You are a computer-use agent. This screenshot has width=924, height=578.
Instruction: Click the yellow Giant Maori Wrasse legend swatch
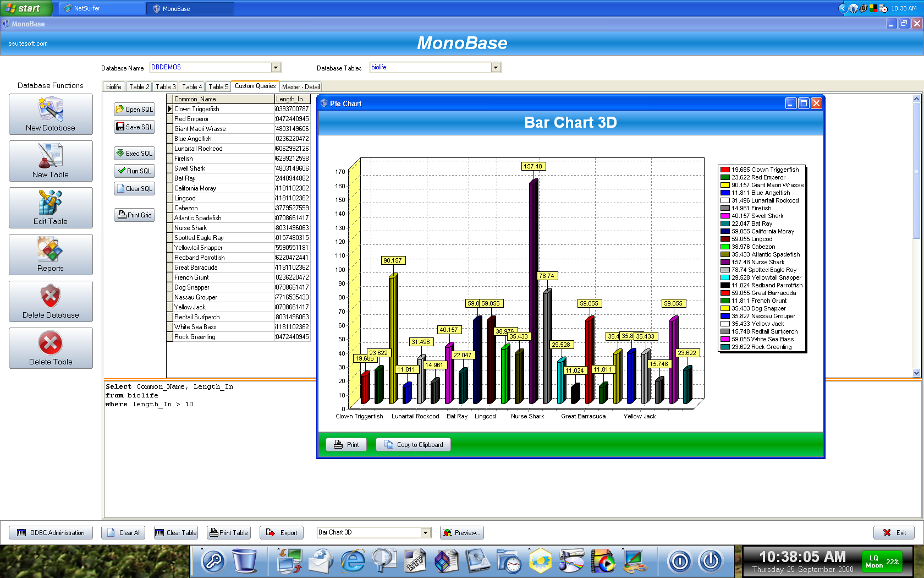725,185
